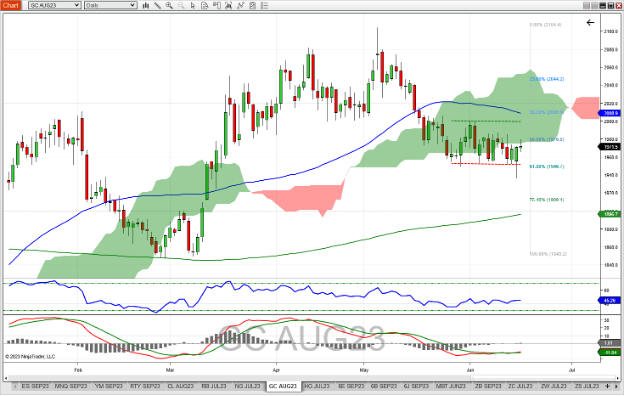Switch to the RB JUL23 tab
Image resolution: width=624 pixels, height=396 pixels.
214,386
